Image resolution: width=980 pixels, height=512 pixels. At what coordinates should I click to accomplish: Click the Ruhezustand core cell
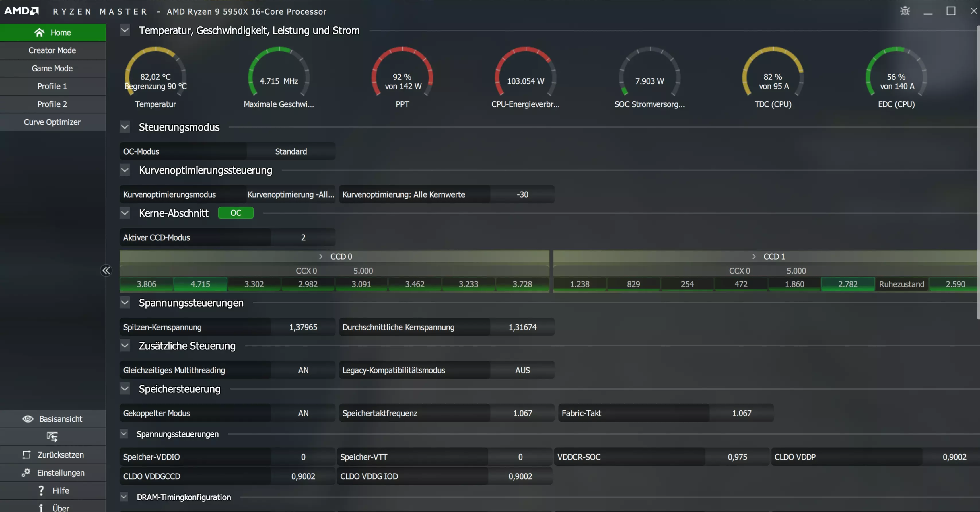tap(902, 284)
